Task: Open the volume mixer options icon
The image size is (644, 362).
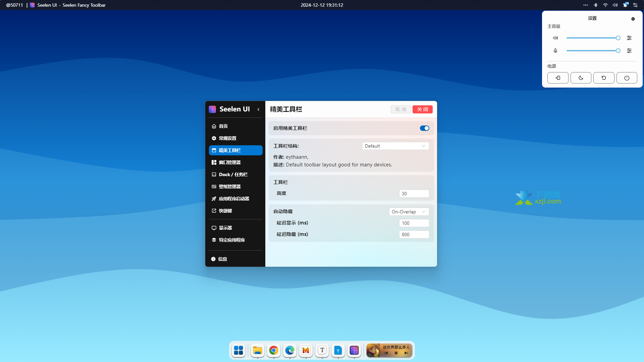Action: (629, 38)
